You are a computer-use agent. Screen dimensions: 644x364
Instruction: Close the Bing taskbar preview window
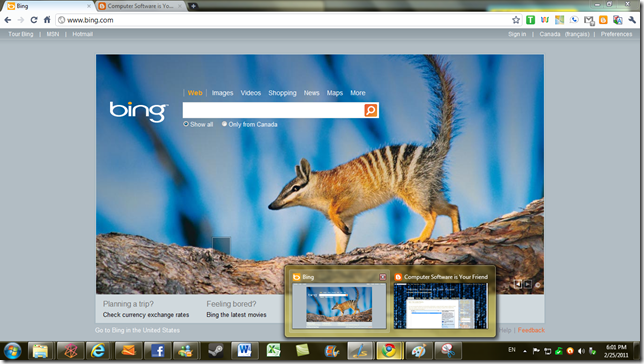[x=382, y=277]
